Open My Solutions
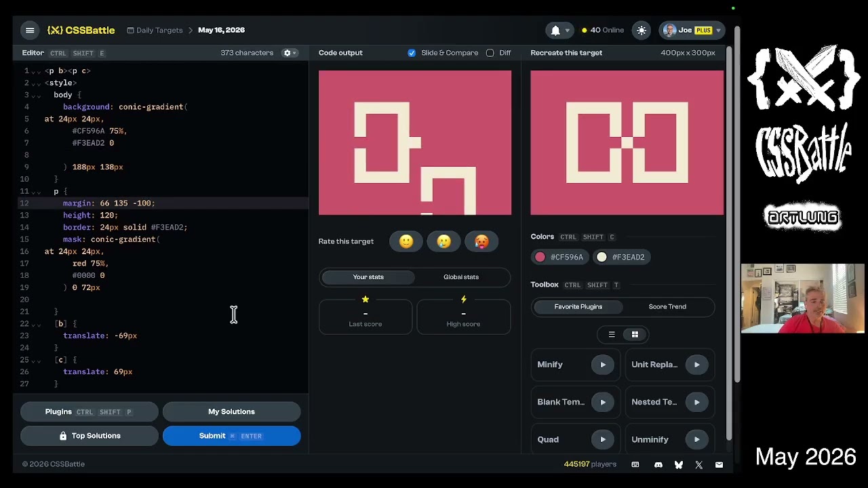Viewport: 868px width, 488px height. coord(231,411)
